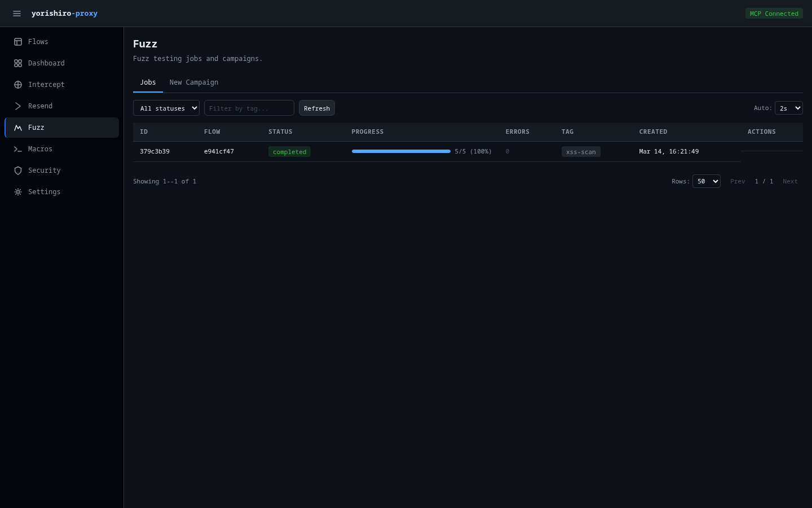Click the Macros terminal icon
812x508 pixels.
point(18,149)
